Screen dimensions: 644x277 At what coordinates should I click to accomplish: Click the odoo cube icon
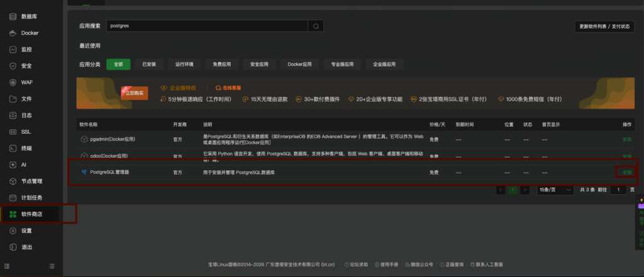(84, 156)
